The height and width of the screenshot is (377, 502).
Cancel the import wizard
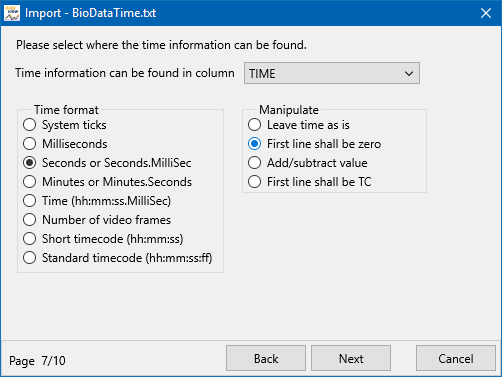pos(456,358)
